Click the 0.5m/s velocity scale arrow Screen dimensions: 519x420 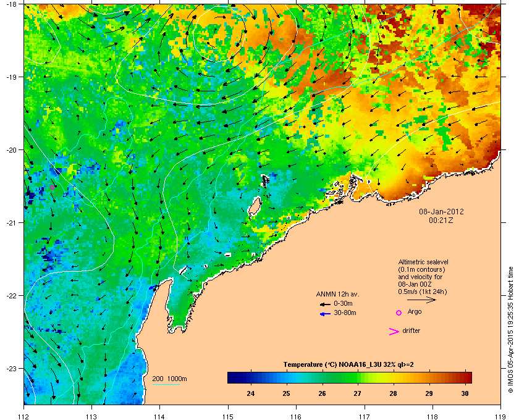click(421, 300)
